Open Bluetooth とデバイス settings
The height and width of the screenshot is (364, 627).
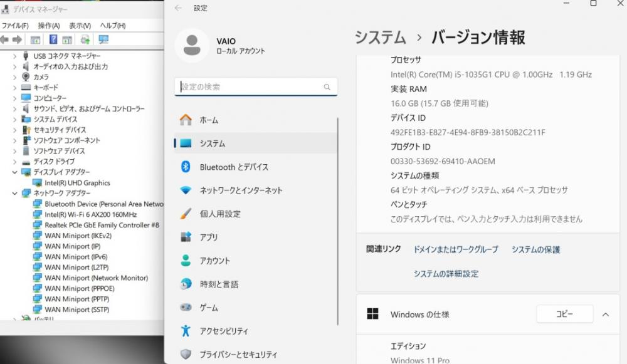[x=256, y=167]
